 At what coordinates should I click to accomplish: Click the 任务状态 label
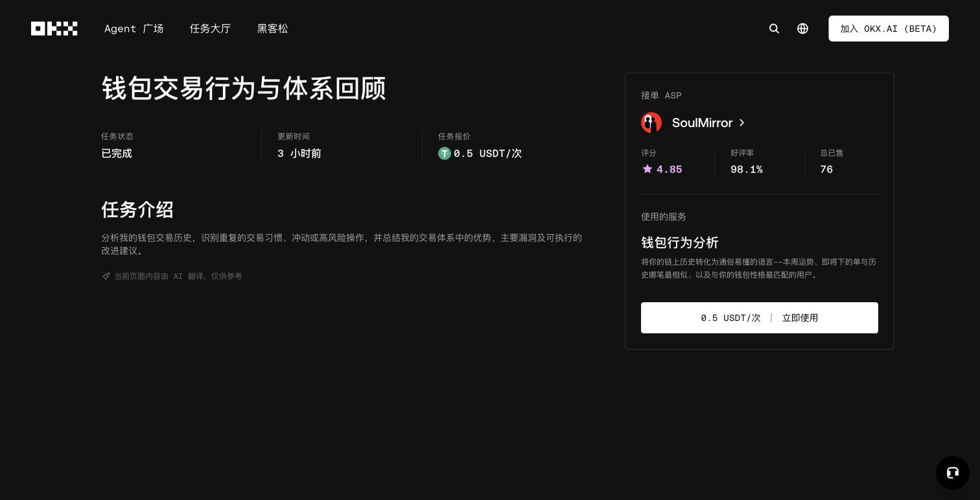coord(117,136)
